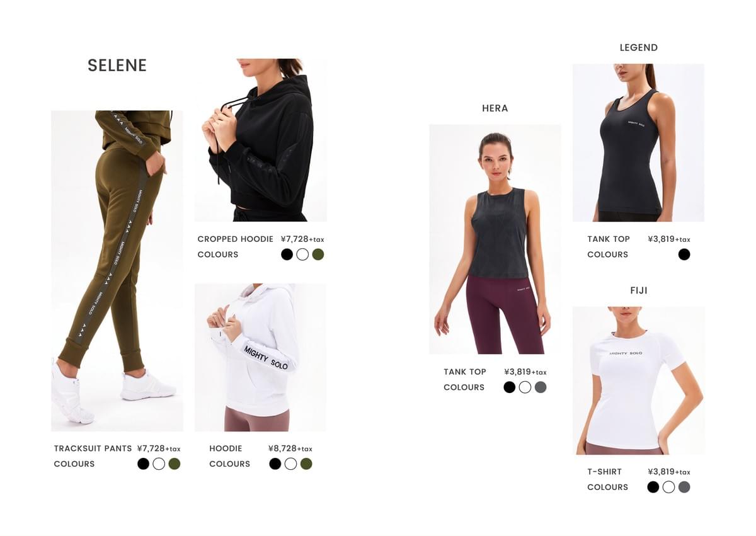
Task: Choose grey colour swatch for Fiji T-Shirt
Action: point(684,487)
